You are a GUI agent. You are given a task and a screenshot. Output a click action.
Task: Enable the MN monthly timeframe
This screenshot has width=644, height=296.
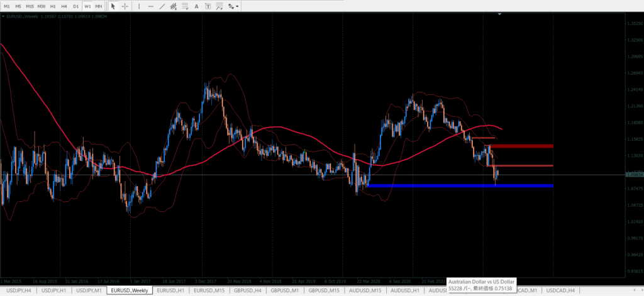99,6
